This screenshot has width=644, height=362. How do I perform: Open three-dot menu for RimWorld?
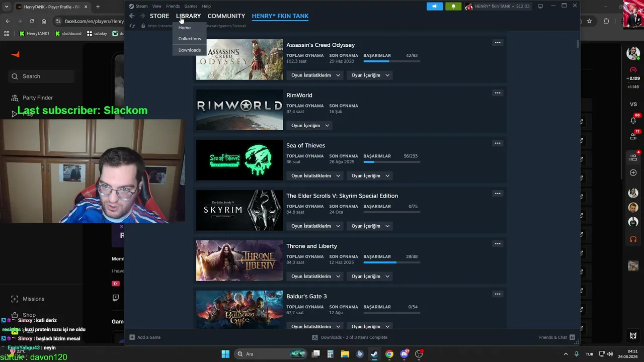click(x=498, y=93)
